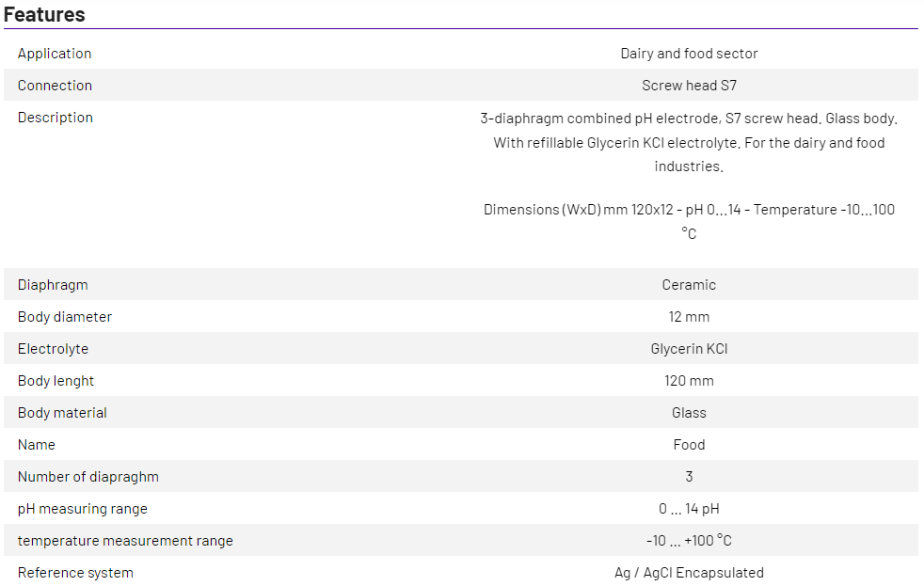The width and height of the screenshot is (924, 586).
Task: Click the Features heading
Action: pos(44,14)
